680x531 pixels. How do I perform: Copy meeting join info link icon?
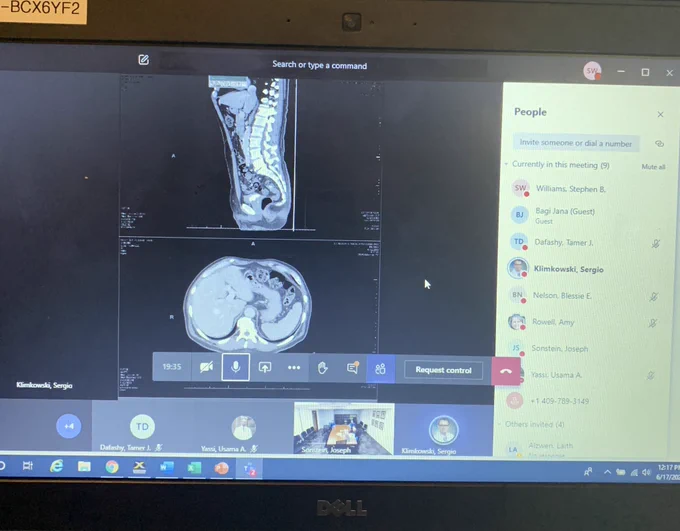(x=659, y=144)
